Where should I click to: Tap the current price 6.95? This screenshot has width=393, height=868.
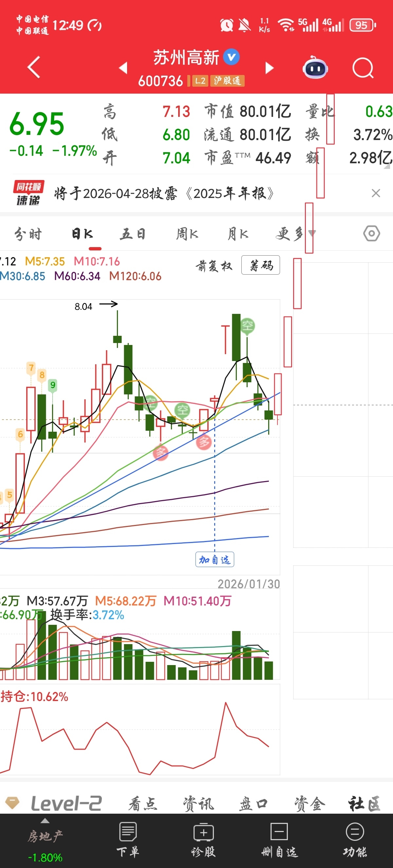pyautogui.click(x=37, y=124)
